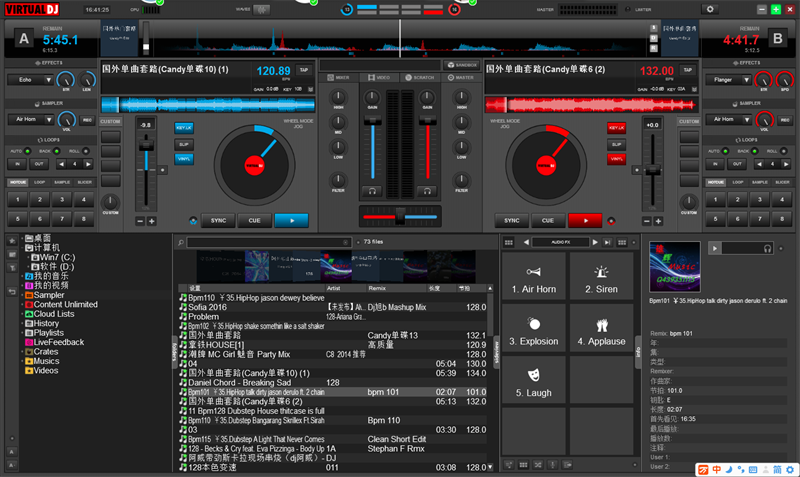Viewport: 800px width, 477px height.
Task: Trigger the Applause sample pad
Action: click(601, 328)
